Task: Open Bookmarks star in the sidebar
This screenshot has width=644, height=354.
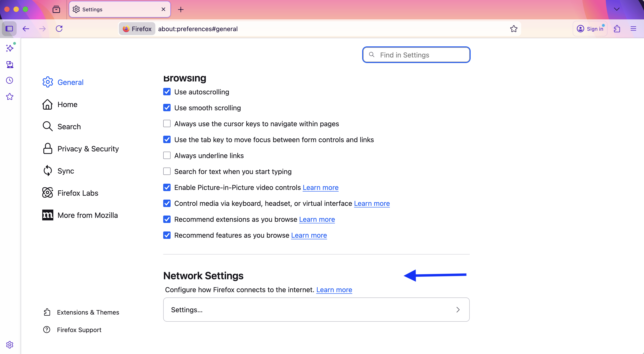Action: tap(10, 96)
